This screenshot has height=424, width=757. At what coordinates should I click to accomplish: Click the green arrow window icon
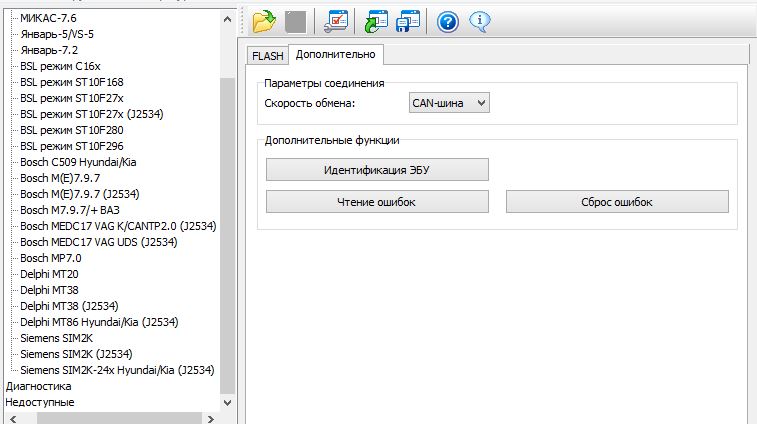point(376,20)
